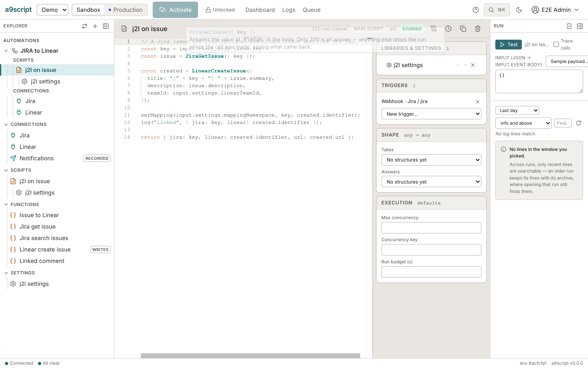Click the editor horizontal scrollbar
The height and width of the screenshot is (368, 588).
[250, 356]
